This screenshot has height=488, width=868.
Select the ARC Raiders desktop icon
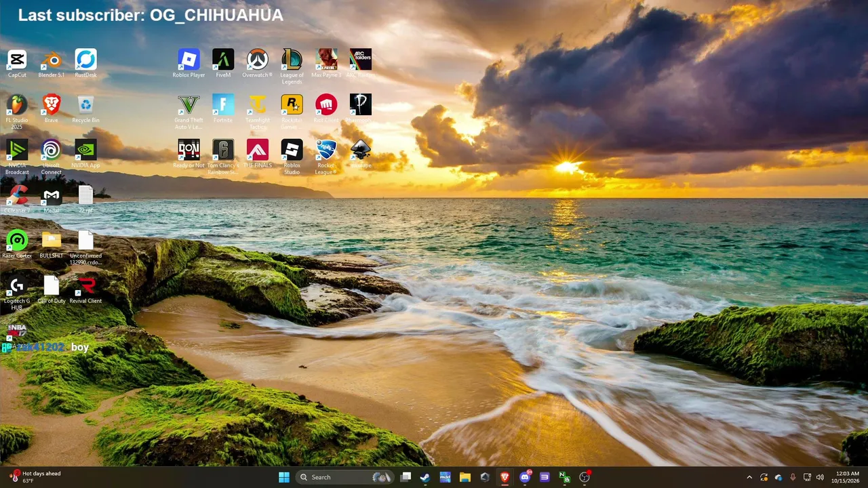[360, 63]
